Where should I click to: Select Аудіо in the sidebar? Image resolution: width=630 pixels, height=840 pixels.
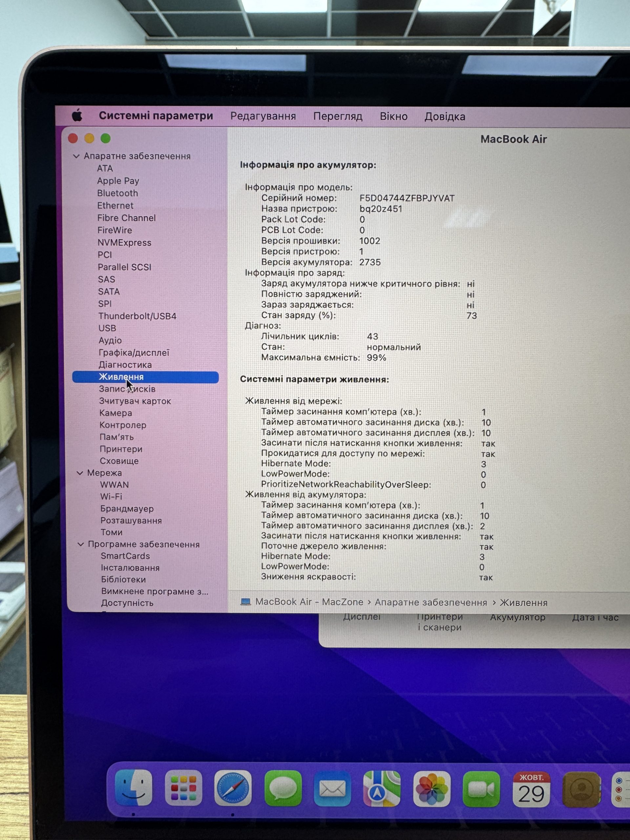[110, 340]
